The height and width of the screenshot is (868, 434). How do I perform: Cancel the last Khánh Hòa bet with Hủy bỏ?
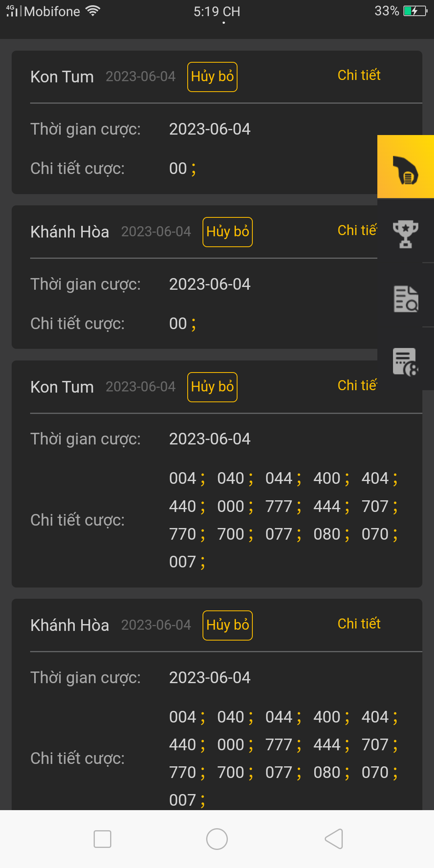(x=227, y=625)
